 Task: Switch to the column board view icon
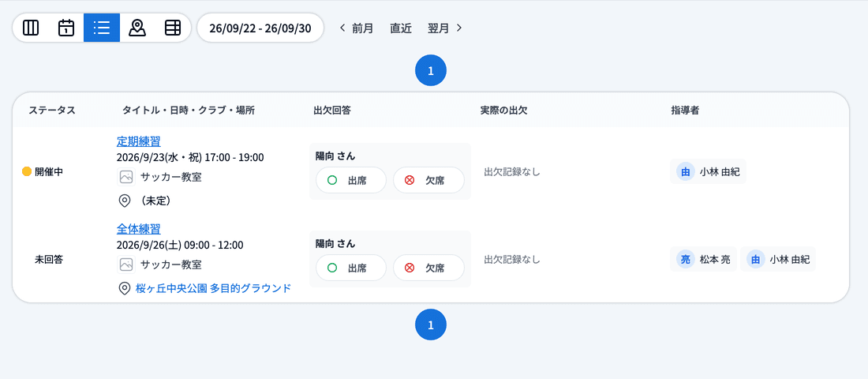pyautogui.click(x=31, y=28)
